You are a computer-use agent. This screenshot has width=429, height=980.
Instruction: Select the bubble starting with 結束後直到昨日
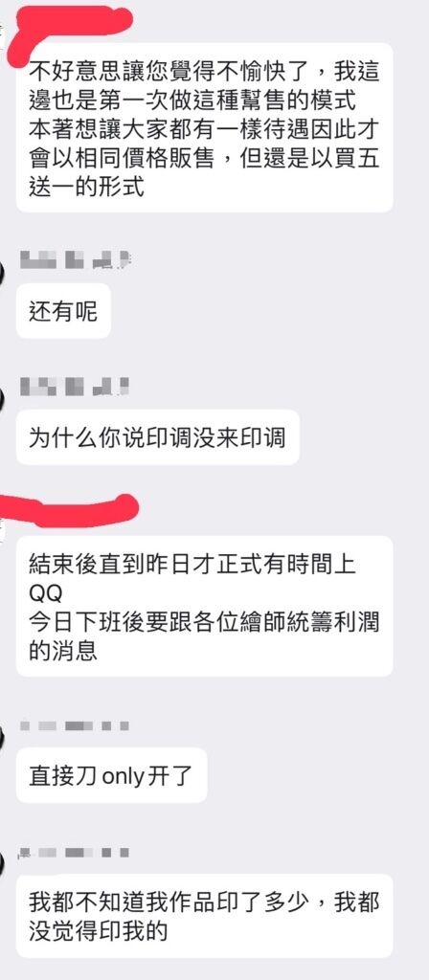click(x=205, y=606)
